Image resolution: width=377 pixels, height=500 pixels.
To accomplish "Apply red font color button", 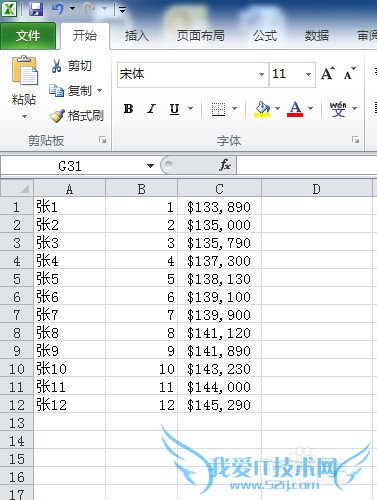I will [295, 109].
